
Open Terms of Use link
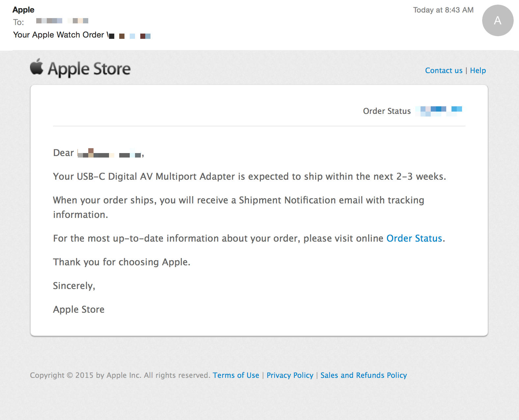coord(236,375)
